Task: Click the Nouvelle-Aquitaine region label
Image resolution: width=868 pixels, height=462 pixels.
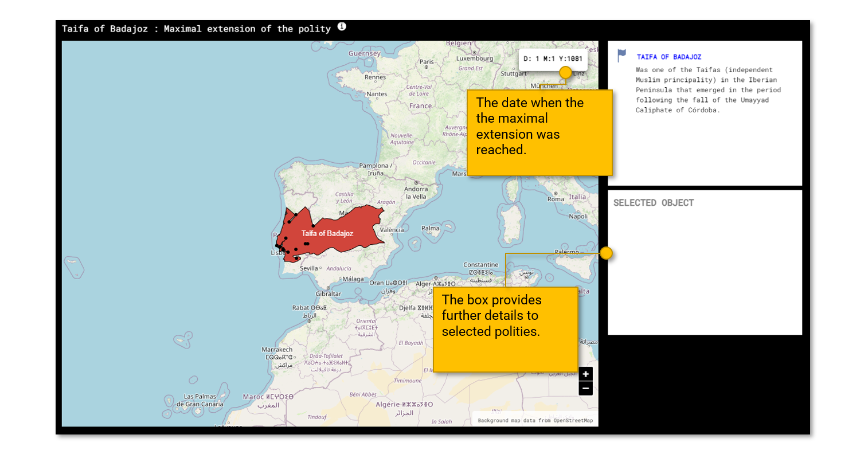Action: pos(402,139)
